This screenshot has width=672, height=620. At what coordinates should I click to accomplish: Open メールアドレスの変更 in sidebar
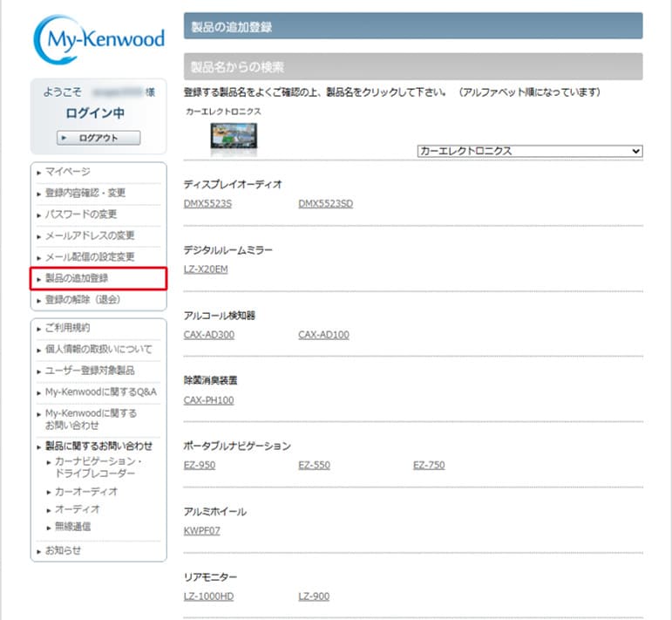coord(90,235)
